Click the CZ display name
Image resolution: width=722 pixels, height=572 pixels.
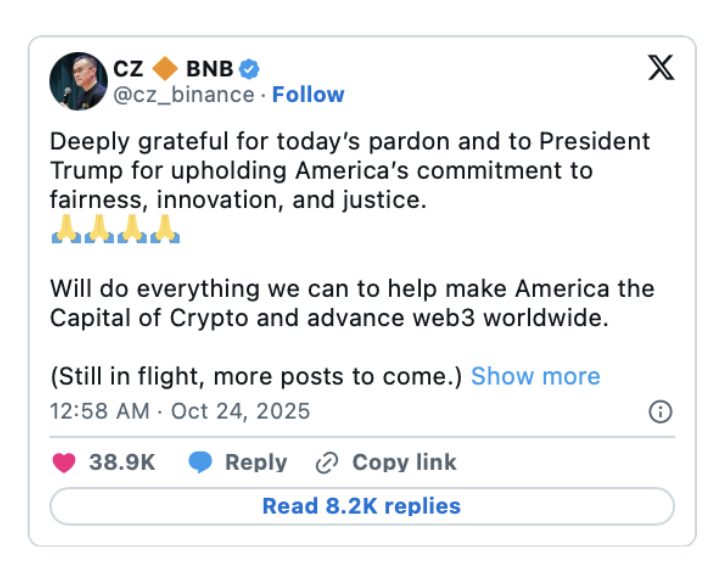click(130, 68)
